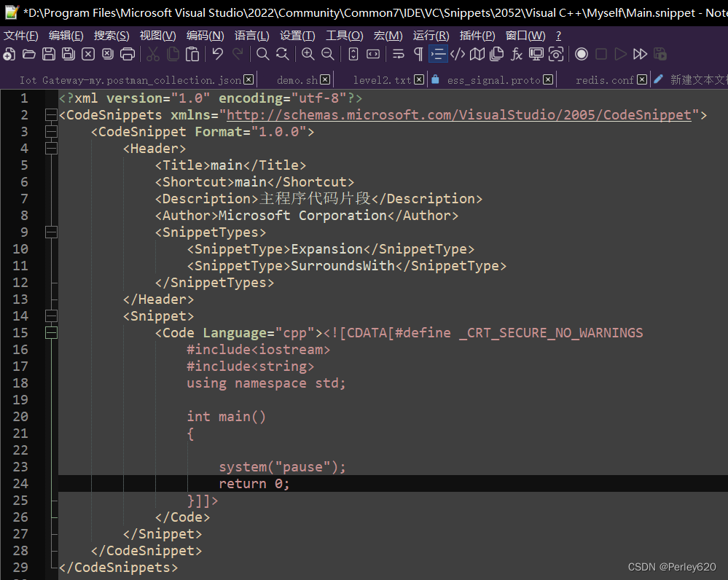728x580 pixels.
Task: Paste from clipboard toolbar icon
Action: 192,55
